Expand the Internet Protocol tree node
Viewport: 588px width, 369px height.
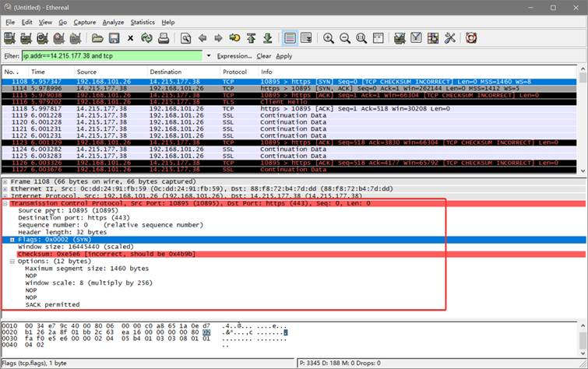5,195
